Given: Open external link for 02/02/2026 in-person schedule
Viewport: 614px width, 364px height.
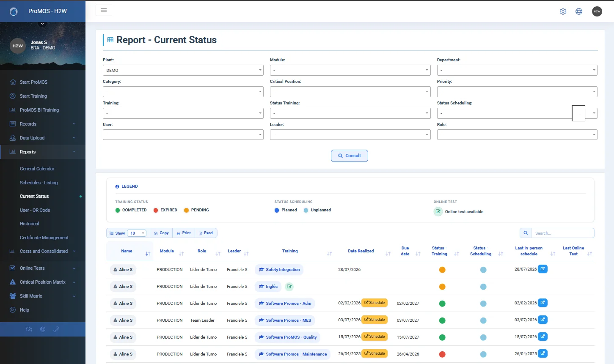Looking at the screenshot, I should pyautogui.click(x=542, y=303).
